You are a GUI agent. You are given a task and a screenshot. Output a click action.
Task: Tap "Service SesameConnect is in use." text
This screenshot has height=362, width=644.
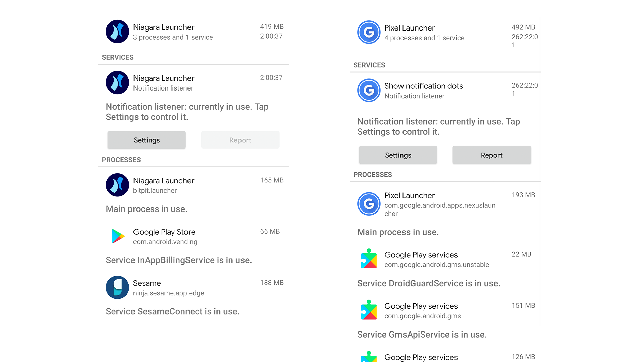click(173, 312)
